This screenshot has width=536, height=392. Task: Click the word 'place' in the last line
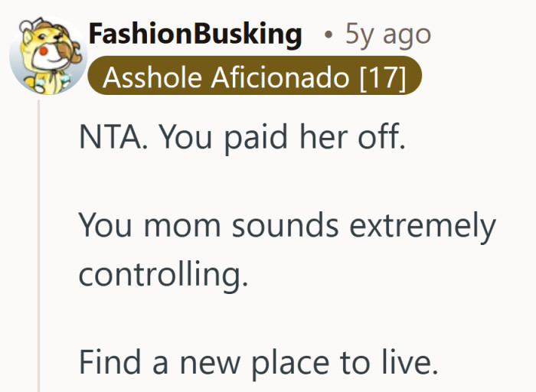pyautogui.click(x=290, y=364)
